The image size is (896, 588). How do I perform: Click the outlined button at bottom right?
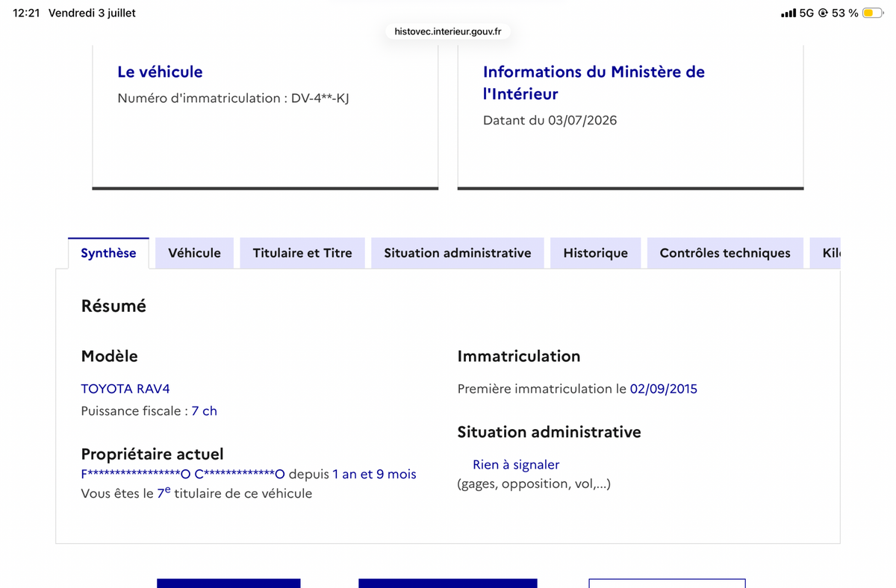667,583
